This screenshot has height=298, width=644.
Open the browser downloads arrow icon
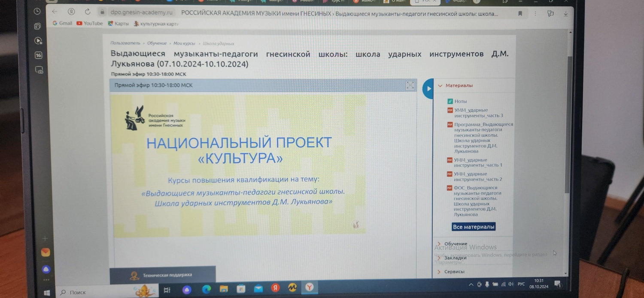pyautogui.click(x=565, y=14)
